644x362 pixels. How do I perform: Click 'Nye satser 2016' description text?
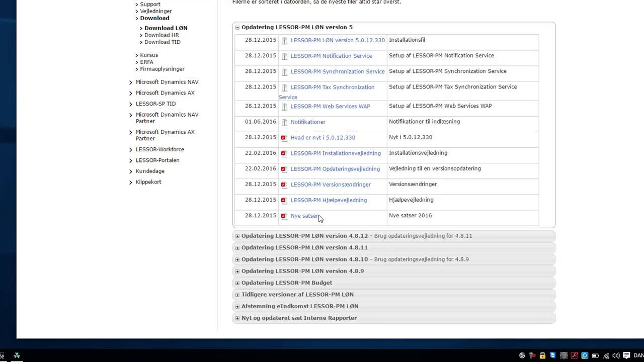tap(410, 215)
